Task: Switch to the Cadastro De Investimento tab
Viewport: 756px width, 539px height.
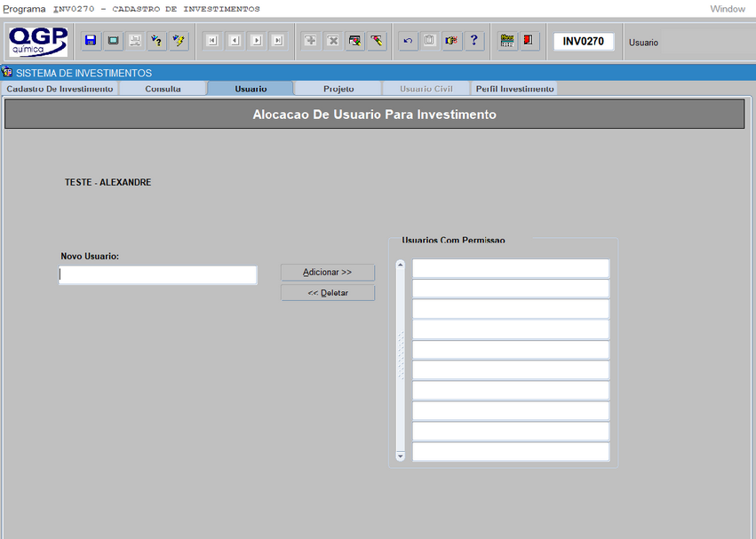Action: (60, 89)
